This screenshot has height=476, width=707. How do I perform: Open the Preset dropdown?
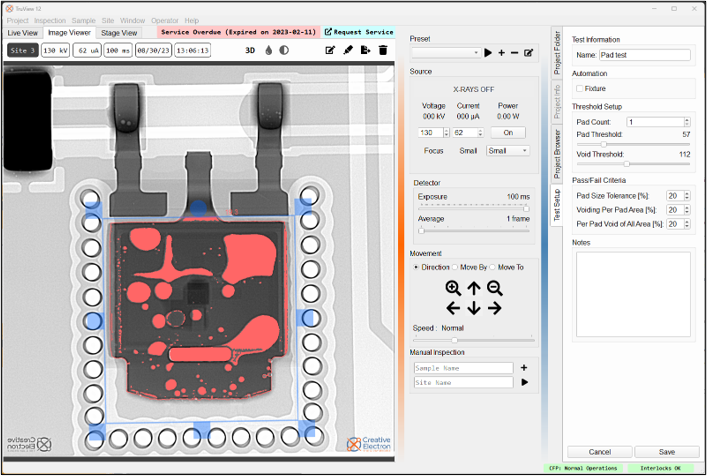coord(446,53)
